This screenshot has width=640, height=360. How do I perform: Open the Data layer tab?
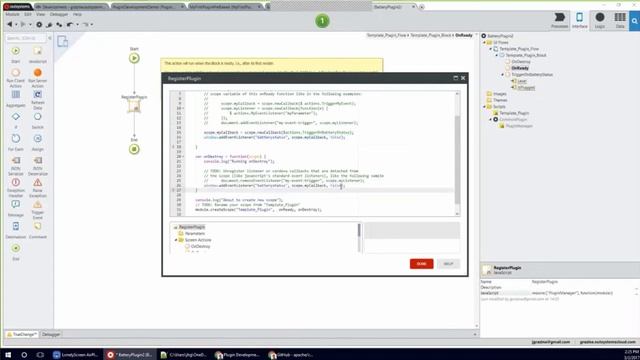pos(620,20)
